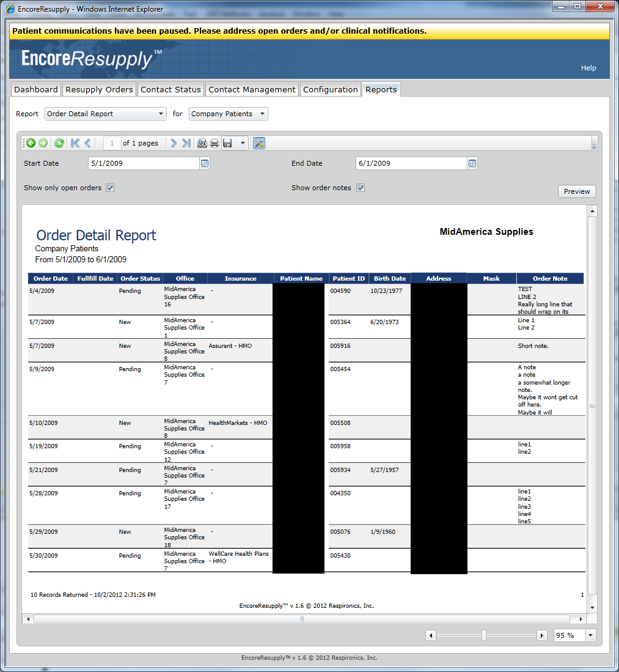Click the page number input box
The width and height of the screenshot is (619, 672).
[112, 143]
